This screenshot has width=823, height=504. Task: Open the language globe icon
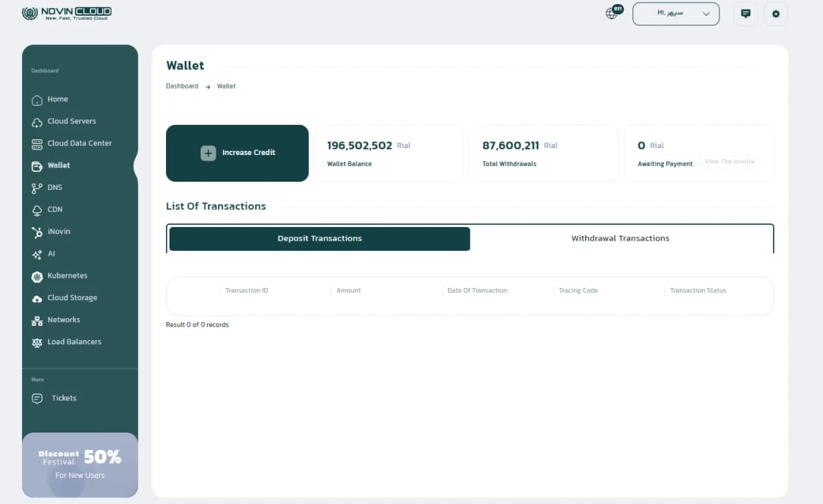tap(612, 13)
